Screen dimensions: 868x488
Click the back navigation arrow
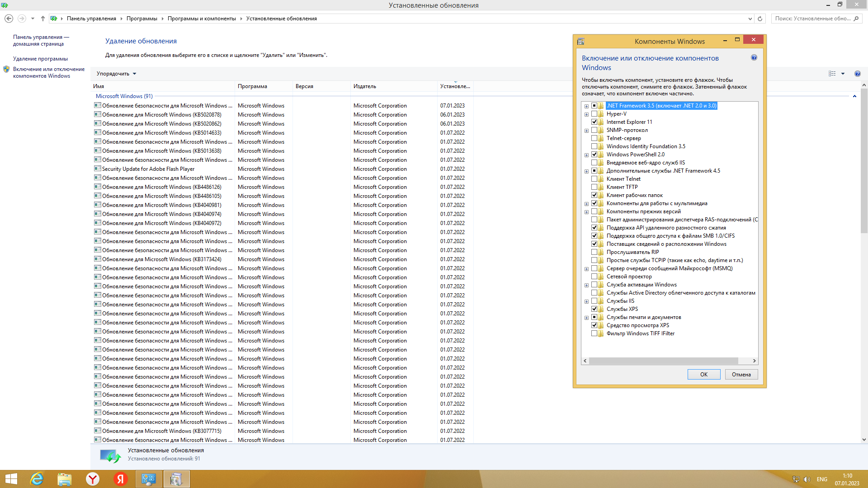click(x=9, y=19)
